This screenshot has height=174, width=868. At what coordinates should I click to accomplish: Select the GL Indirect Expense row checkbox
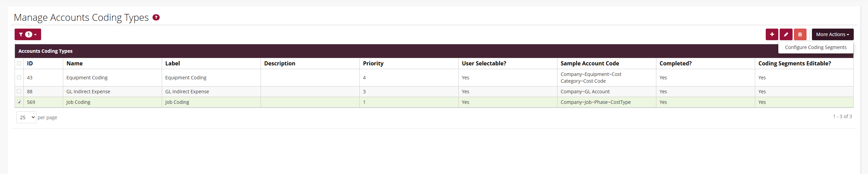19,91
